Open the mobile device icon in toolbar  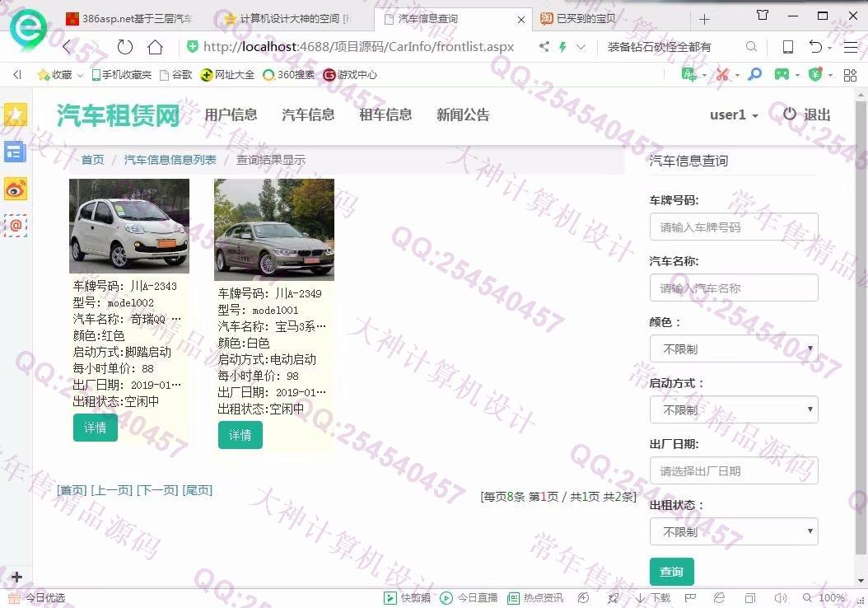(788, 47)
